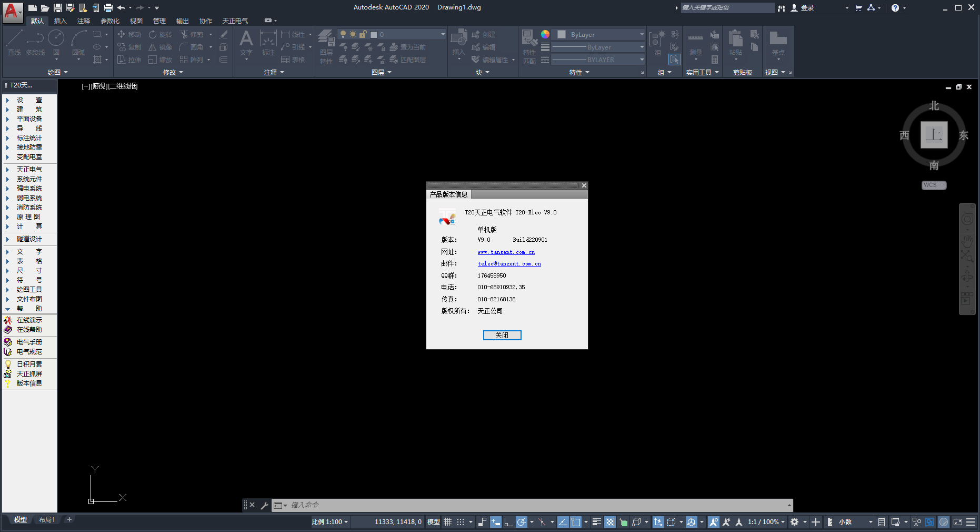
Task: Expand 强电系统 in the T20 menu
Action: (x=29, y=189)
